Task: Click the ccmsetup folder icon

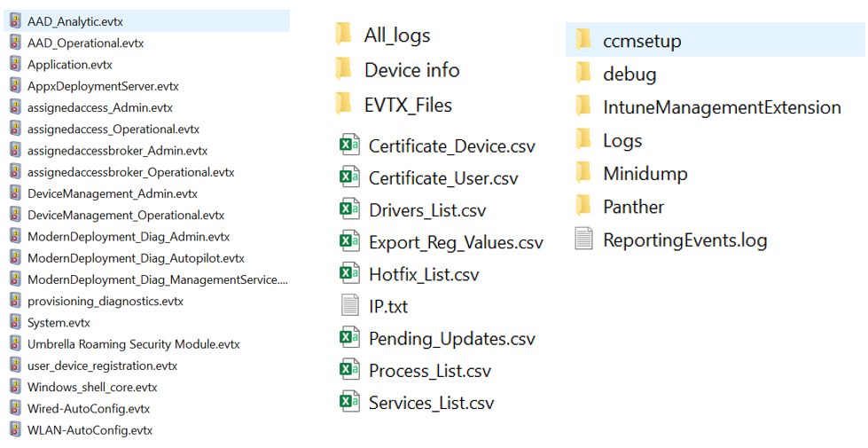Action: click(x=583, y=39)
